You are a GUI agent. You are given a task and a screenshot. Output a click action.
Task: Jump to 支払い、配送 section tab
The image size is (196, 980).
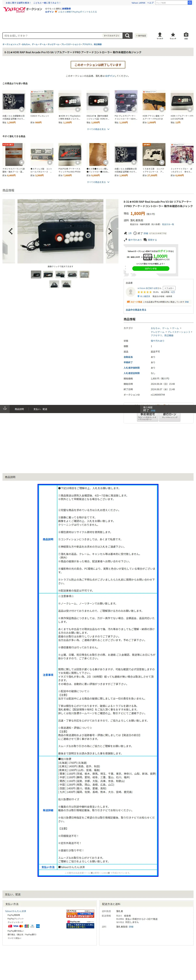40,409
